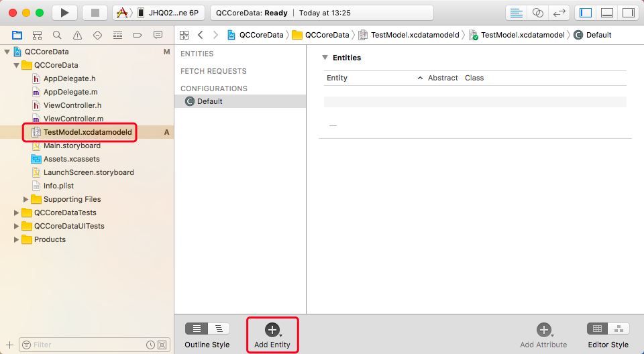Go back in editor history

pos(201,35)
